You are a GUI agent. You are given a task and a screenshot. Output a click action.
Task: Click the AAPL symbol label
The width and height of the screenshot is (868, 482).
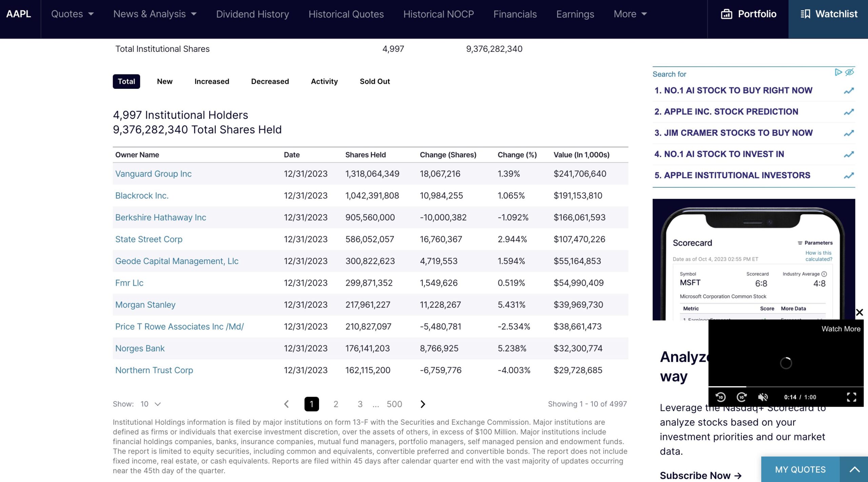point(19,14)
